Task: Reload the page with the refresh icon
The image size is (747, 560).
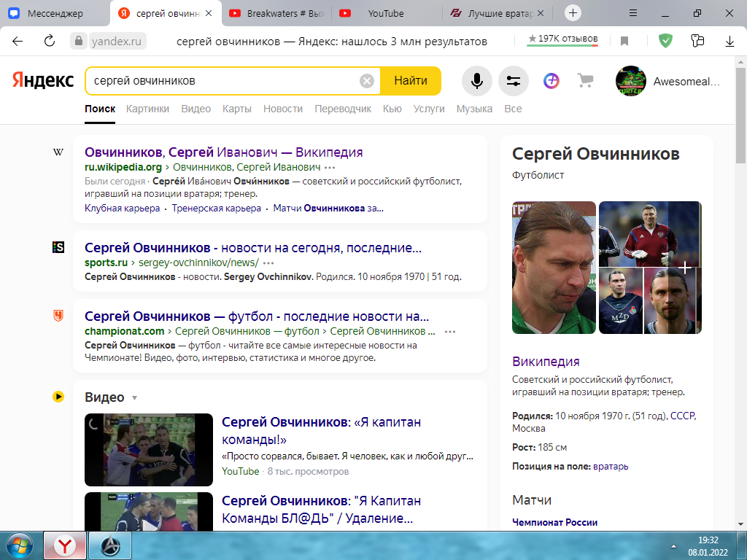Action: click(x=49, y=42)
